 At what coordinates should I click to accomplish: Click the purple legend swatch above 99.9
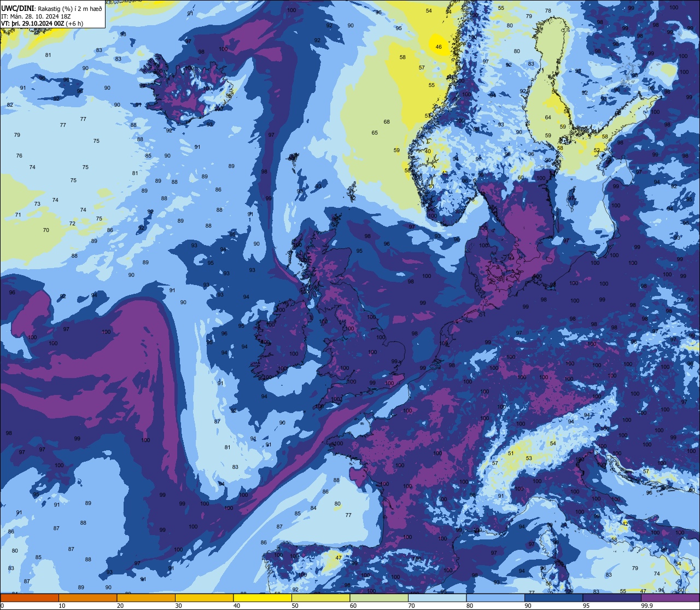pos(670,597)
